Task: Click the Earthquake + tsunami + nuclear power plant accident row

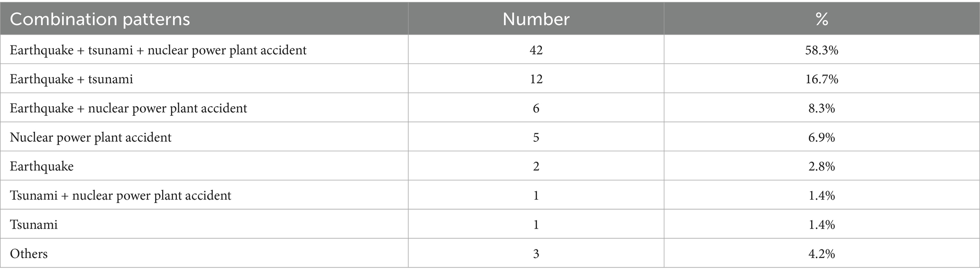Action: 490,50
